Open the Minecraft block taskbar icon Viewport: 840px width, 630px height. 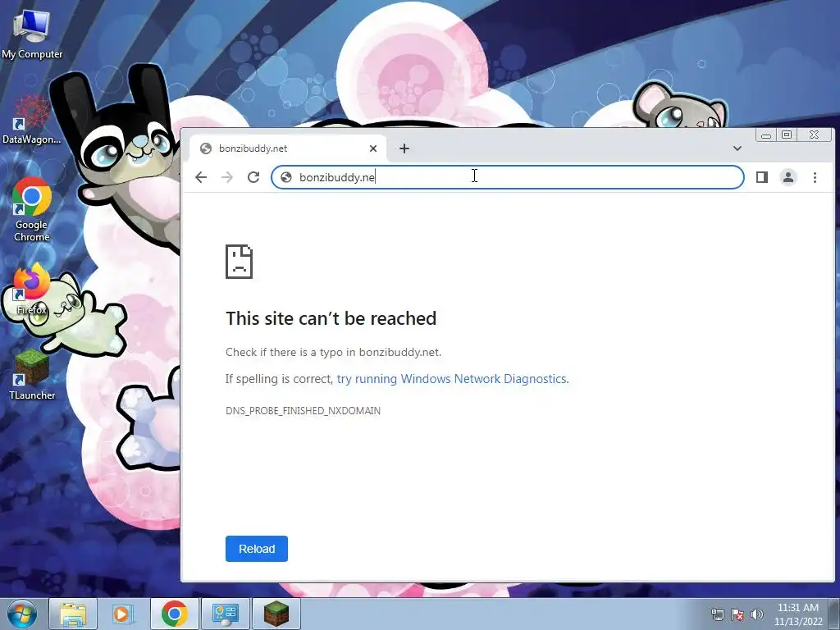[x=276, y=614]
